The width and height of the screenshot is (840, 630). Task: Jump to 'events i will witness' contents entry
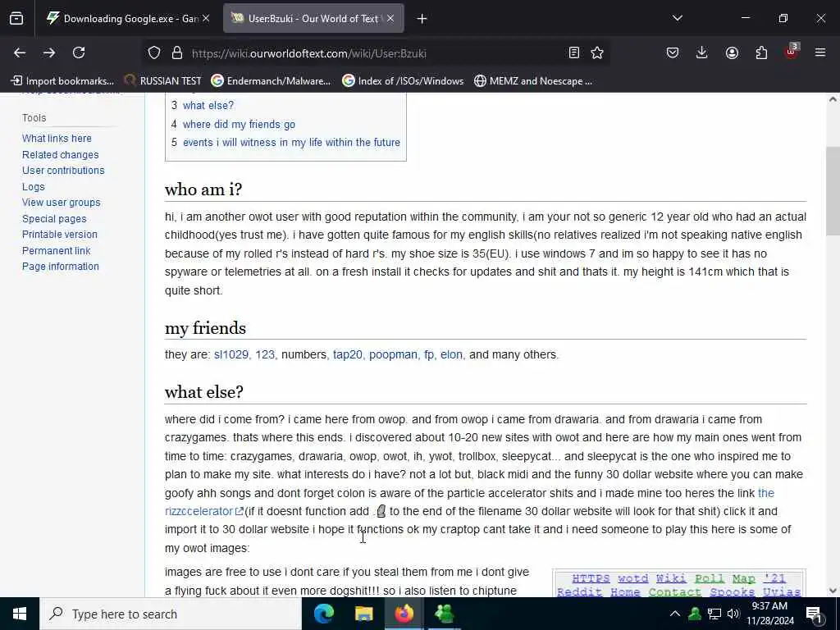(x=291, y=143)
